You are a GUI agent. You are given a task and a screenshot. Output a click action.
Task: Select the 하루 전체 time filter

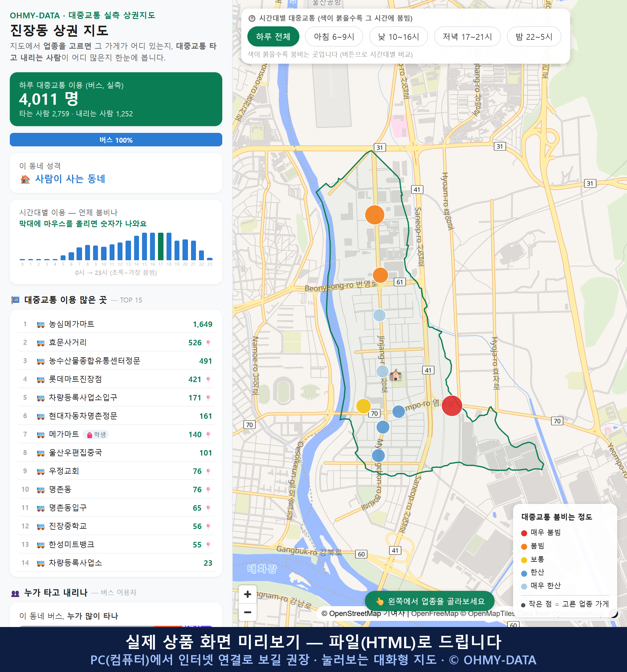pos(273,36)
